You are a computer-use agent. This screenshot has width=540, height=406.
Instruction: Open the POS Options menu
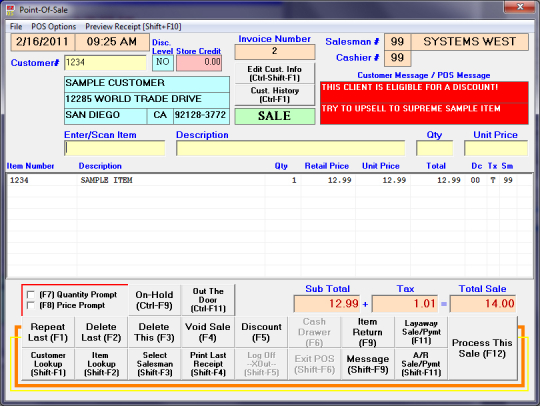point(54,27)
